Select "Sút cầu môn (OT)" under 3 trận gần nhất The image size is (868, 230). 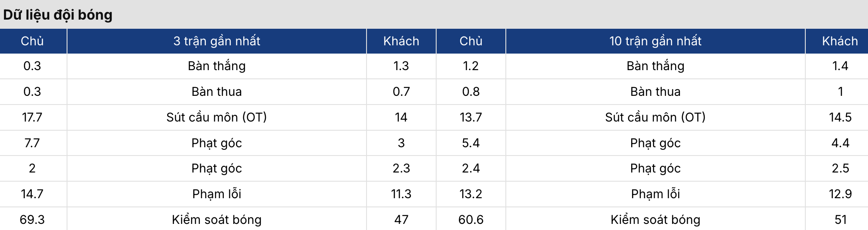tap(217, 117)
